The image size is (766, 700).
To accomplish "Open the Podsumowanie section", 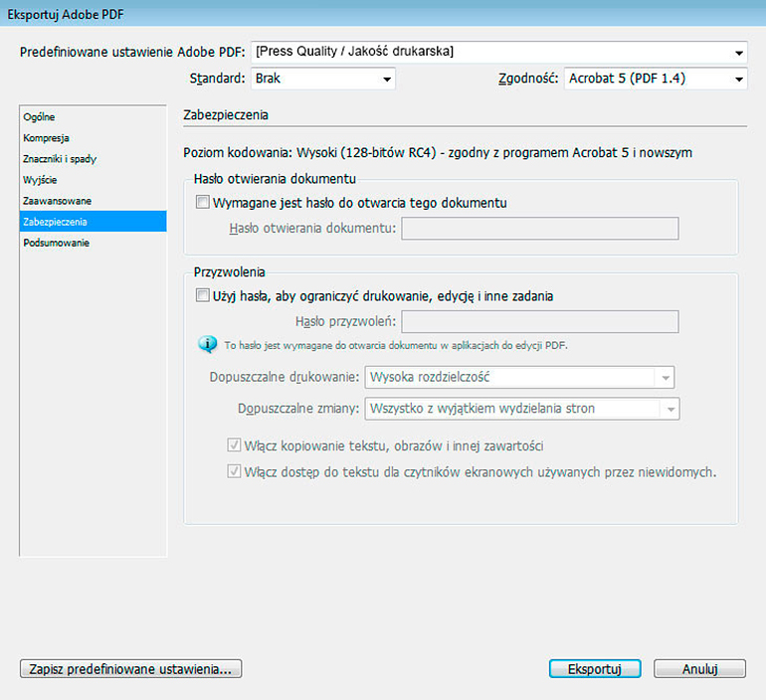I will click(93, 243).
